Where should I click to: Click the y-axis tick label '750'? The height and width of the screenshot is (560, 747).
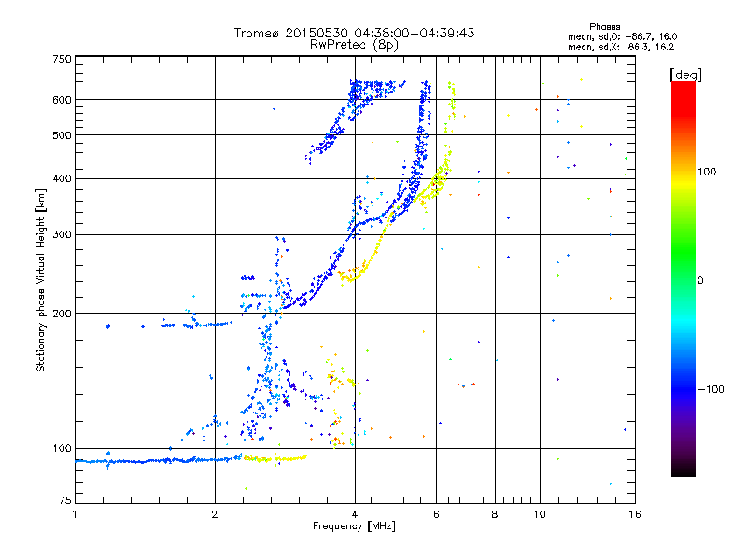tap(62, 59)
